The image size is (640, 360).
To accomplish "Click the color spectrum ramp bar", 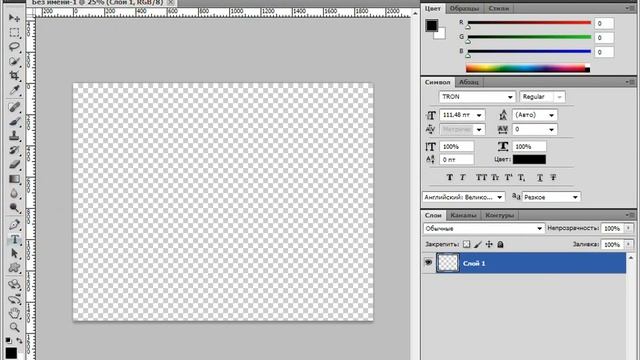I will point(528,68).
